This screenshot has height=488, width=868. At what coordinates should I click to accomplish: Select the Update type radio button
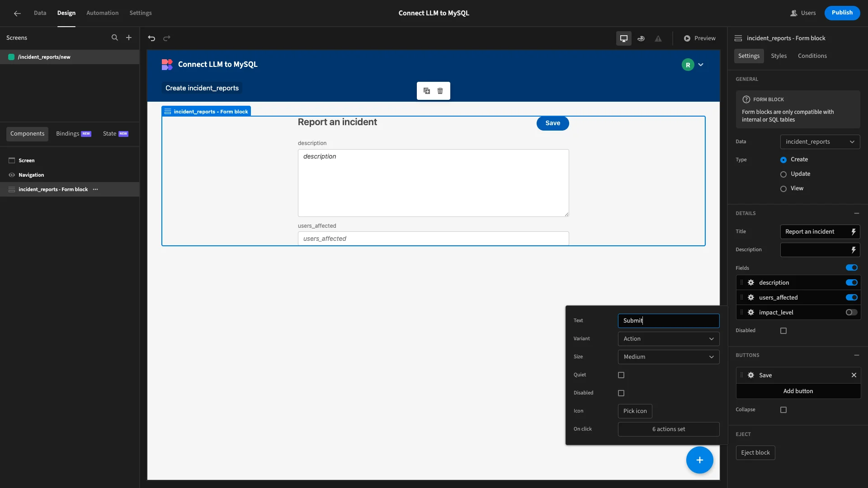[783, 174]
